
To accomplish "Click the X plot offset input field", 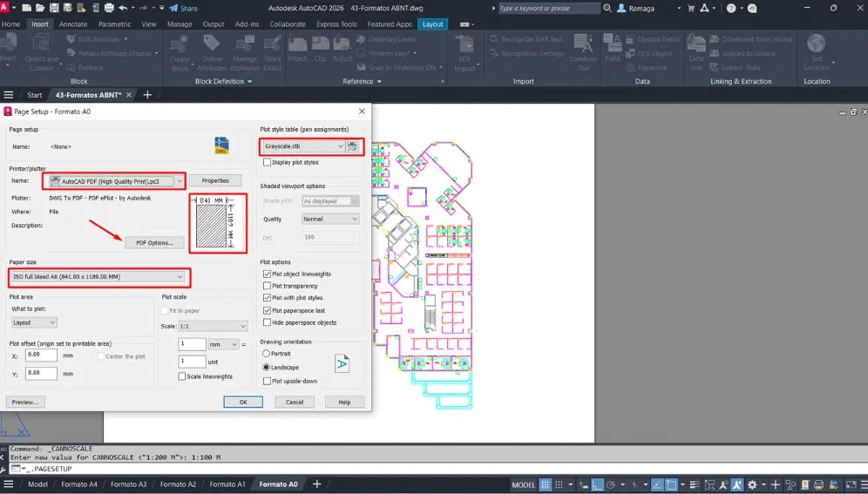I will [40, 355].
